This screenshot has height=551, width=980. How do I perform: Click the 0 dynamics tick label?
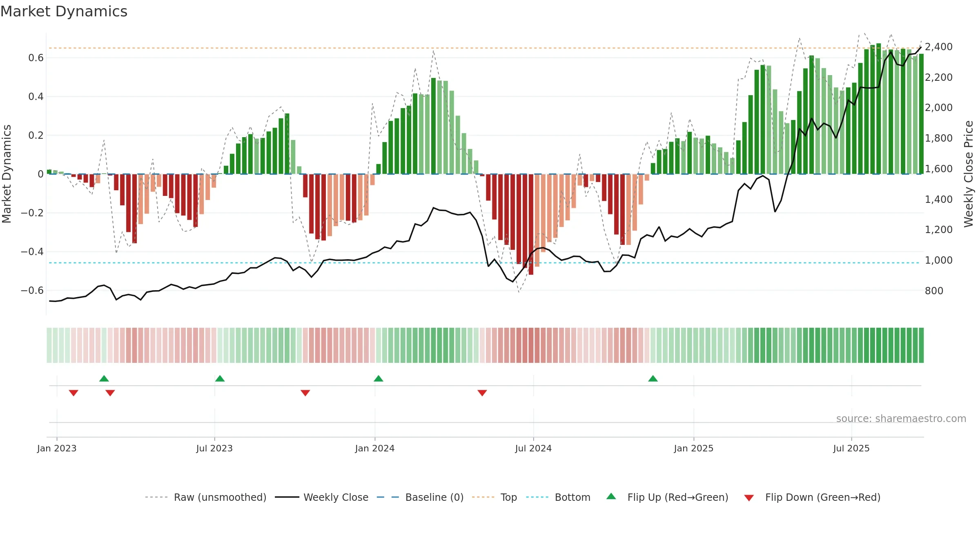(x=40, y=174)
